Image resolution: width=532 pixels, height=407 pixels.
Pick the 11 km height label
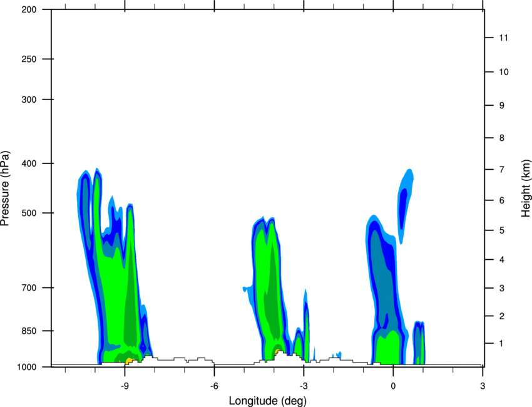point(503,38)
